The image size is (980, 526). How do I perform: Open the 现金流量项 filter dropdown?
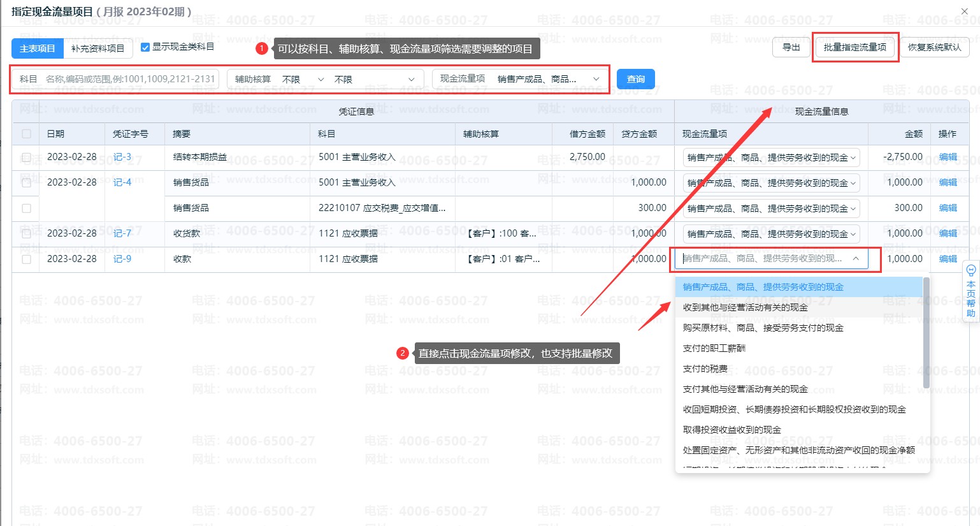(519, 79)
